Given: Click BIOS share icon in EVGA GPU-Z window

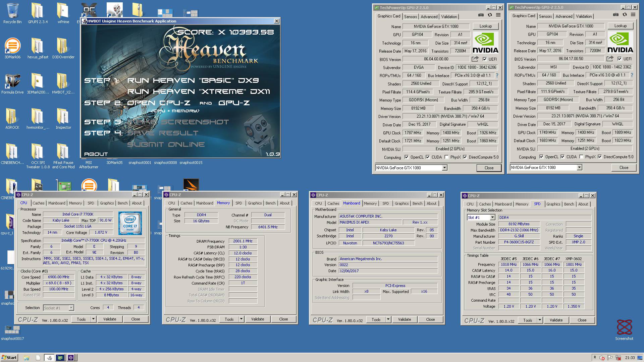Looking at the screenshot, I should click(x=475, y=59).
